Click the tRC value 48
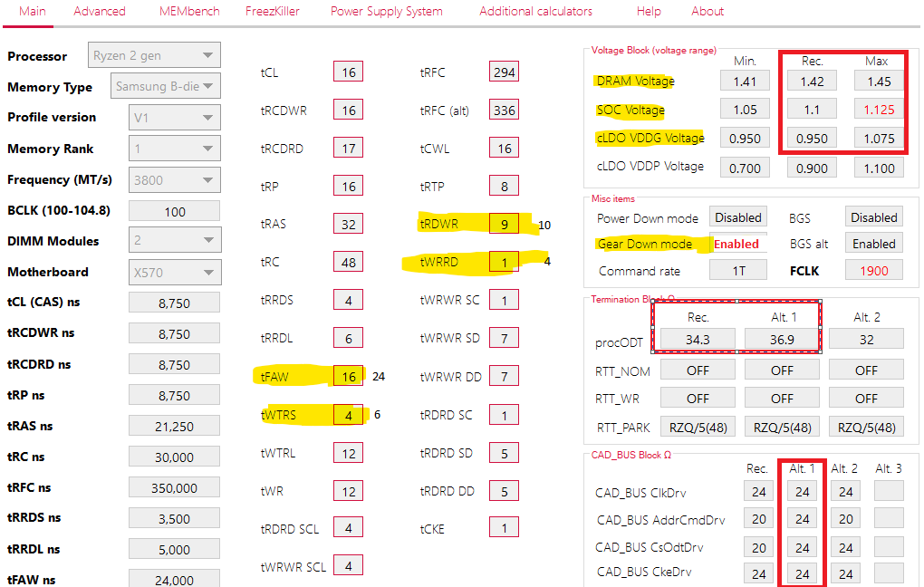Screen dimensions: 924x587 [x=348, y=262]
